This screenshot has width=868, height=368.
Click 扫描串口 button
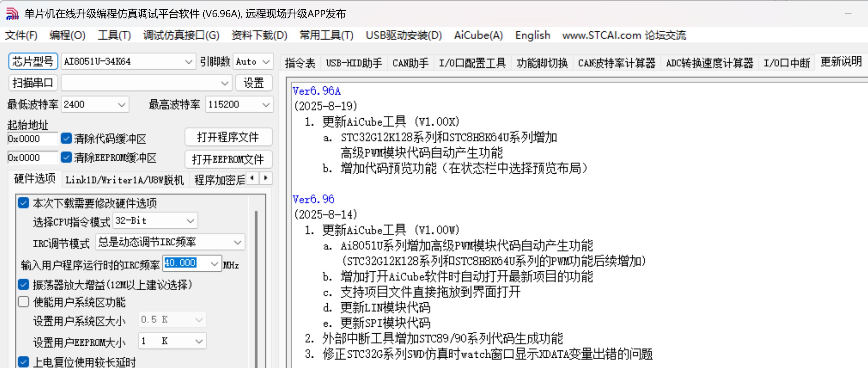[33, 83]
